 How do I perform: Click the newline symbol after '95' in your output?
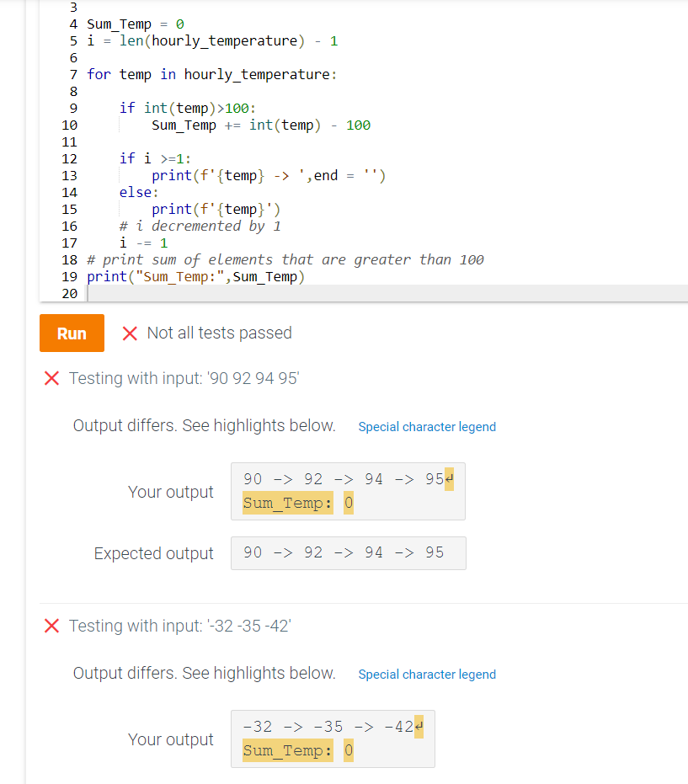[447, 477]
